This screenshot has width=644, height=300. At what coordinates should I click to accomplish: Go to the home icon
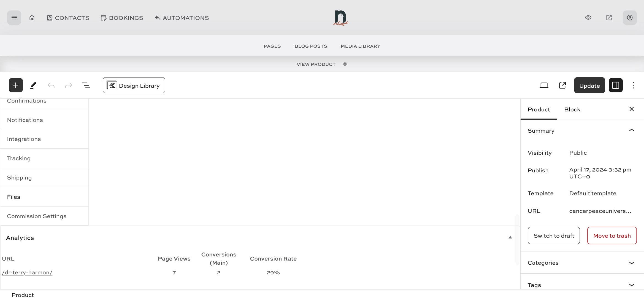[x=32, y=18]
